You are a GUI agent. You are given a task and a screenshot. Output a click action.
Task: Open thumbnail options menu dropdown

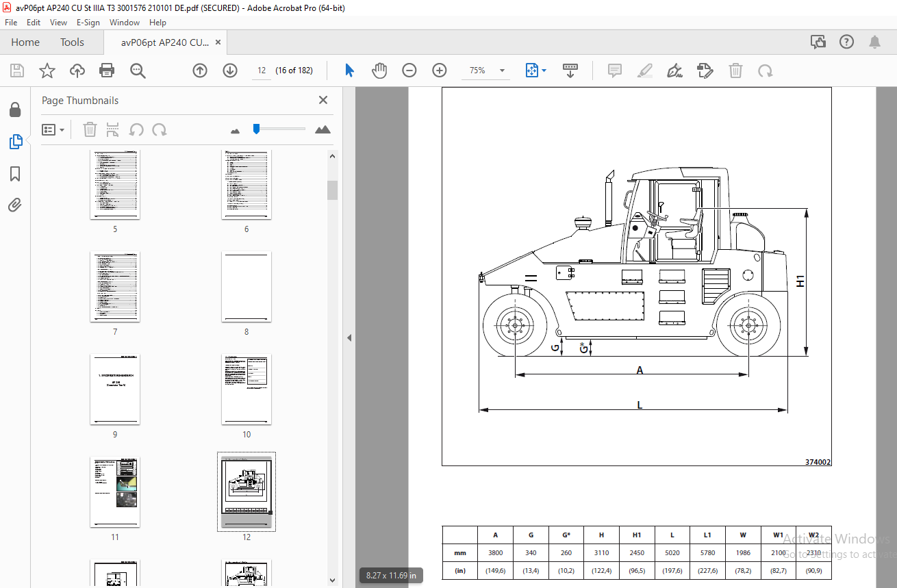[x=53, y=129]
